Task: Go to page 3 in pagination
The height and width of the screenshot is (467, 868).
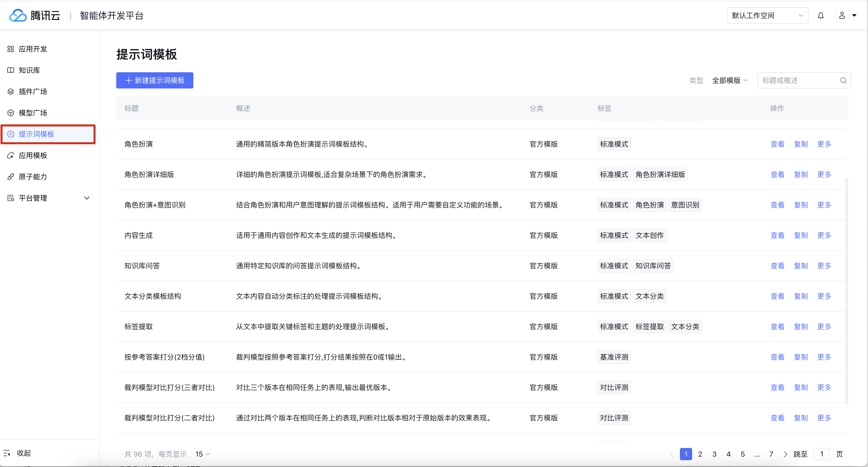Action: (714, 454)
